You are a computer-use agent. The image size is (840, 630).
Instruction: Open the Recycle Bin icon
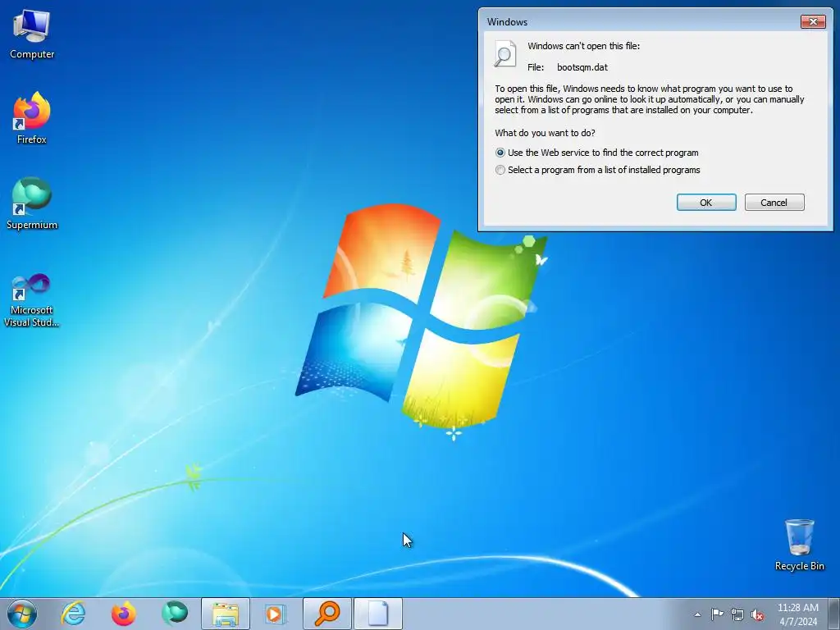[799, 545]
